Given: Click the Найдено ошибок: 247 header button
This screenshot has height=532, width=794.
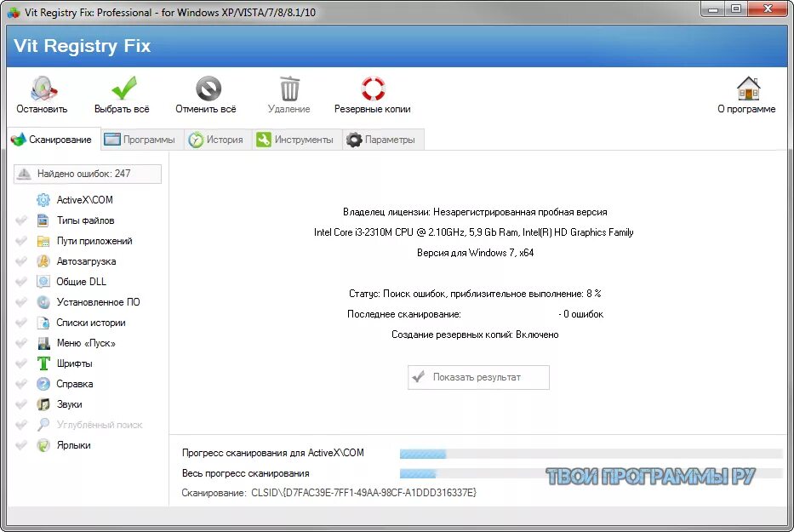Looking at the screenshot, I should [x=88, y=174].
